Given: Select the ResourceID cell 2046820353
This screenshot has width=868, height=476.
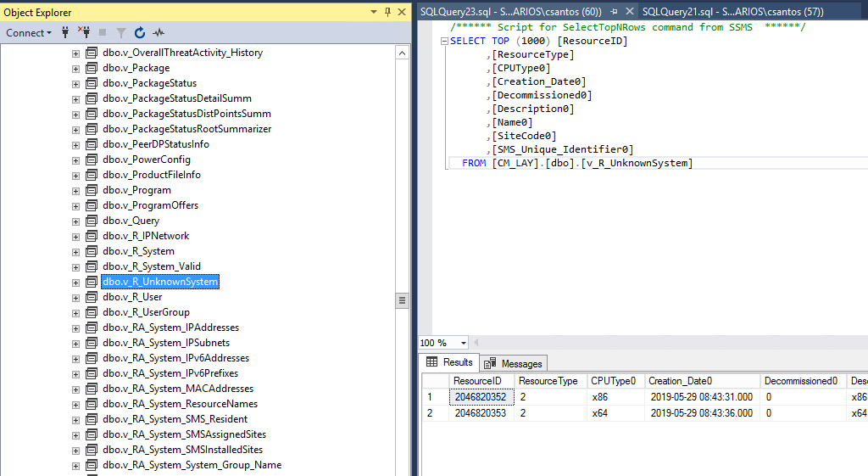Looking at the screenshot, I should point(480,413).
